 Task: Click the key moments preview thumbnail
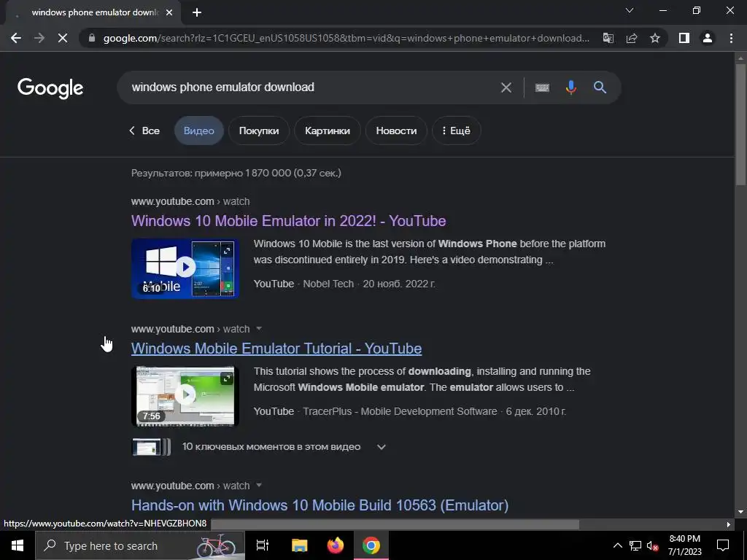click(x=151, y=447)
